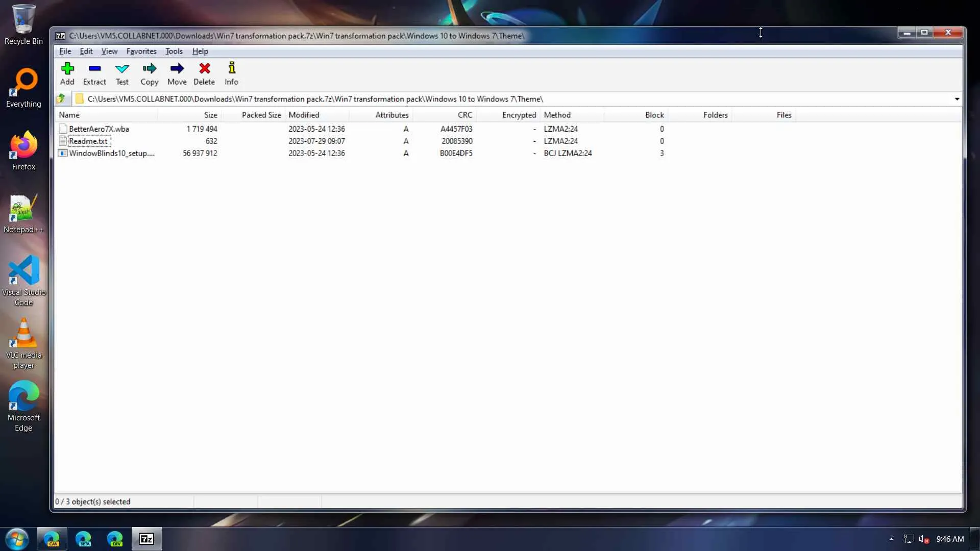The height and width of the screenshot is (551, 980).
Task: Open the Info properties tool
Action: tap(231, 73)
